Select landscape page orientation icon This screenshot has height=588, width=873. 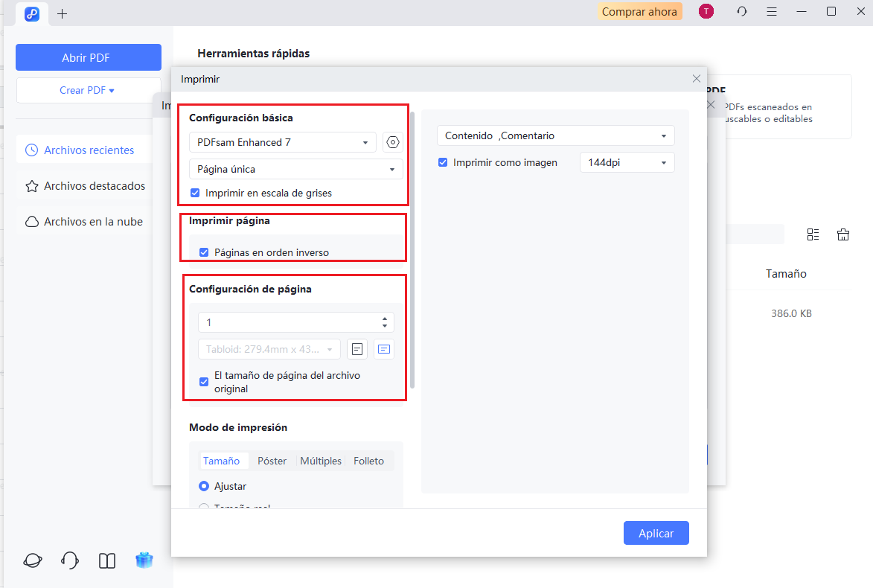(384, 349)
